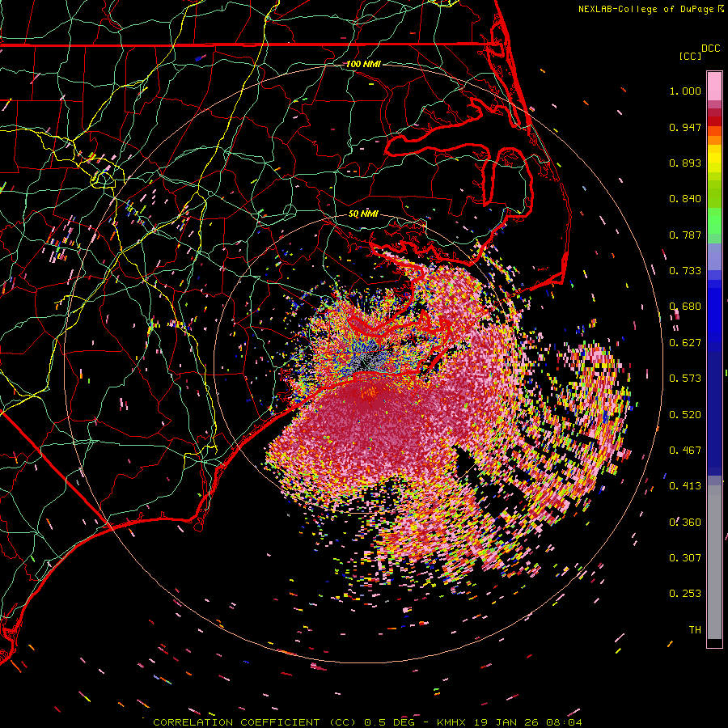Image resolution: width=728 pixels, height=728 pixels.
Task: Click the 100 NMI range ring label
Action: point(363,64)
